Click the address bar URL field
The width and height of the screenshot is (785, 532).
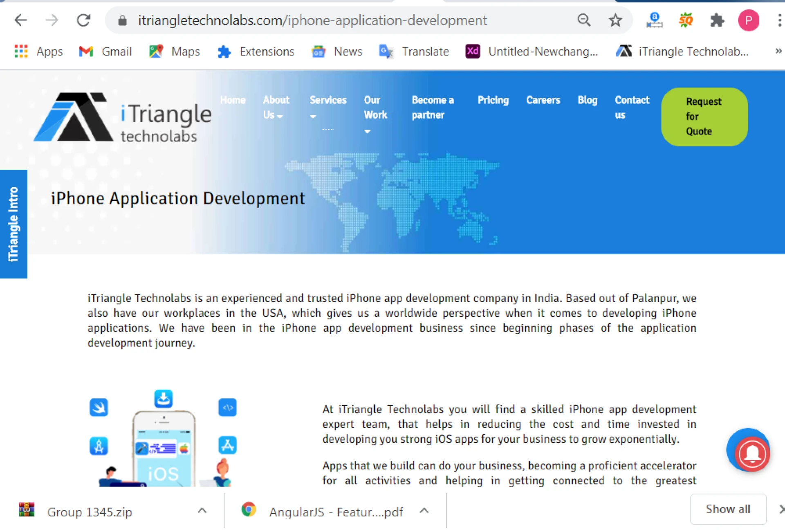pos(312,20)
